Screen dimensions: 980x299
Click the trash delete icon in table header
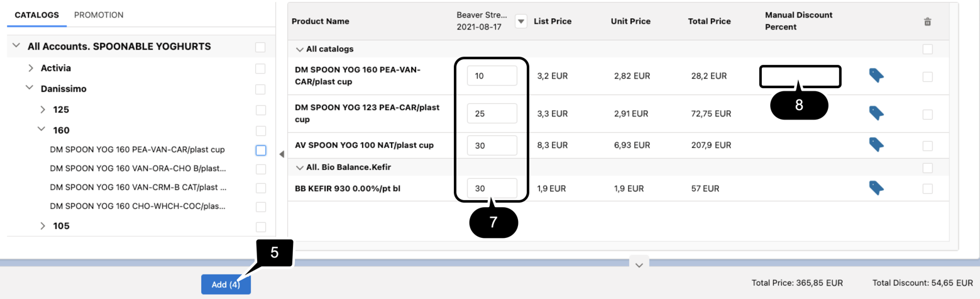coord(927,22)
